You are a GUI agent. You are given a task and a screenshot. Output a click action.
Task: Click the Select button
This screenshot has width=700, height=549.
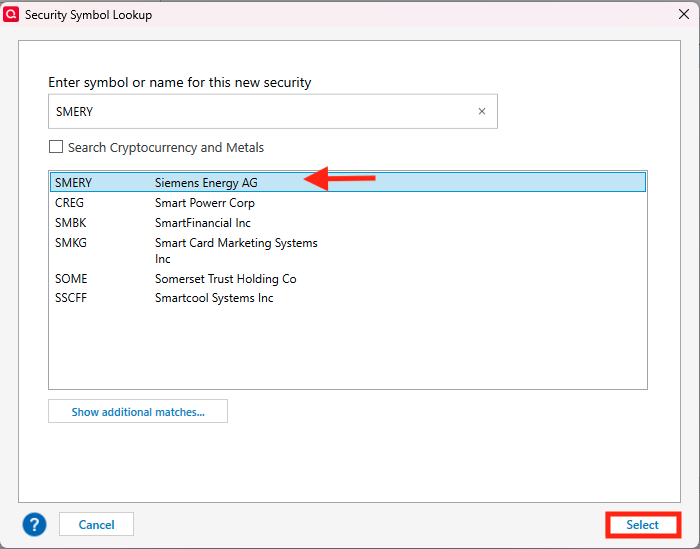coord(642,525)
